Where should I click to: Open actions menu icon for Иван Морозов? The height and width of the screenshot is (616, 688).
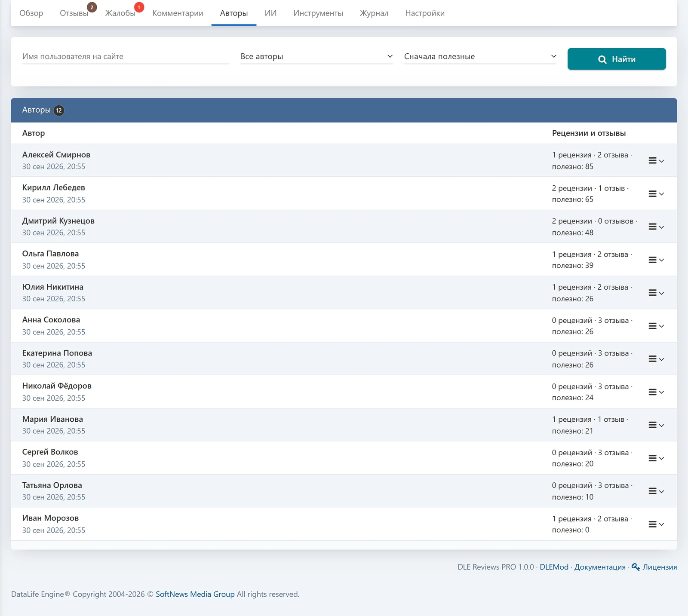pyautogui.click(x=656, y=524)
